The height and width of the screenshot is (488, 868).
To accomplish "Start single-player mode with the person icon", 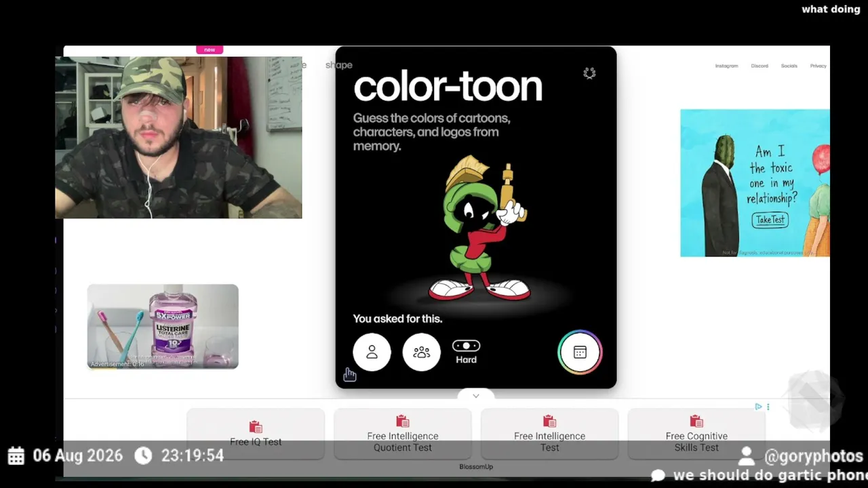I will point(372,352).
